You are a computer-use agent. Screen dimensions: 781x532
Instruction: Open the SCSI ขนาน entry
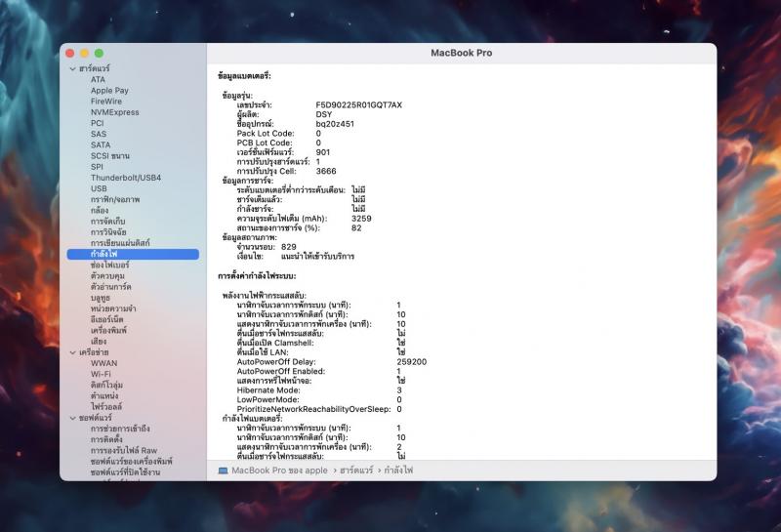pos(110,156)
